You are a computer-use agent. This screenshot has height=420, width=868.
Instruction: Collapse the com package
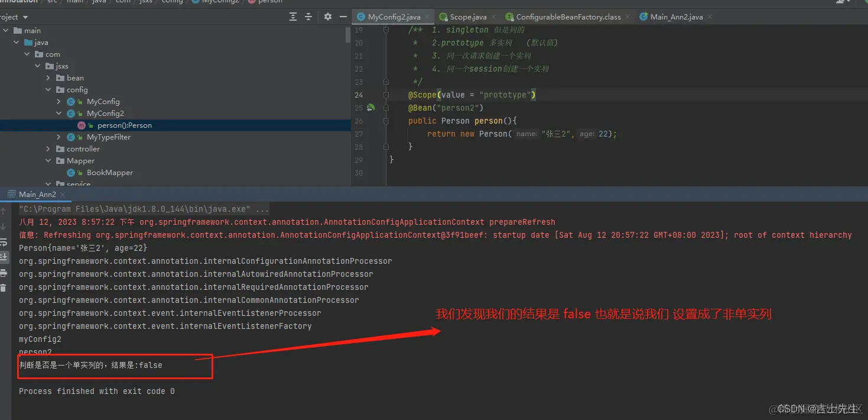click(27, 54)
